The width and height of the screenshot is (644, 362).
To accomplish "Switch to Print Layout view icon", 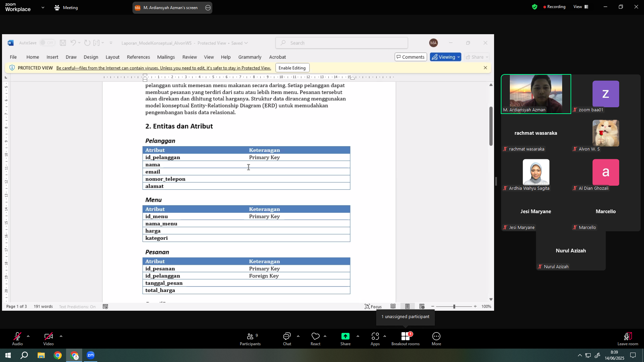I will [408, 307].
